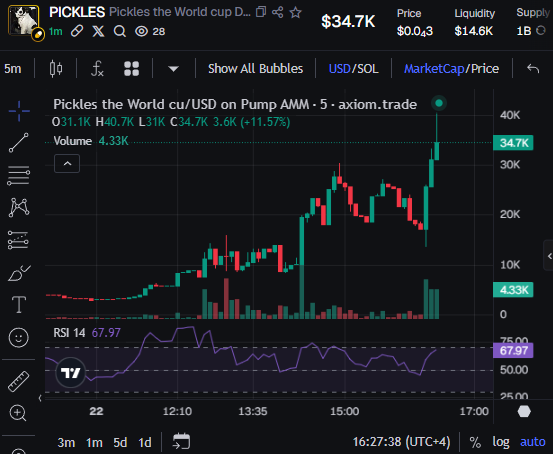Select the crosshair cursor tool

click(x=19, y=111)
